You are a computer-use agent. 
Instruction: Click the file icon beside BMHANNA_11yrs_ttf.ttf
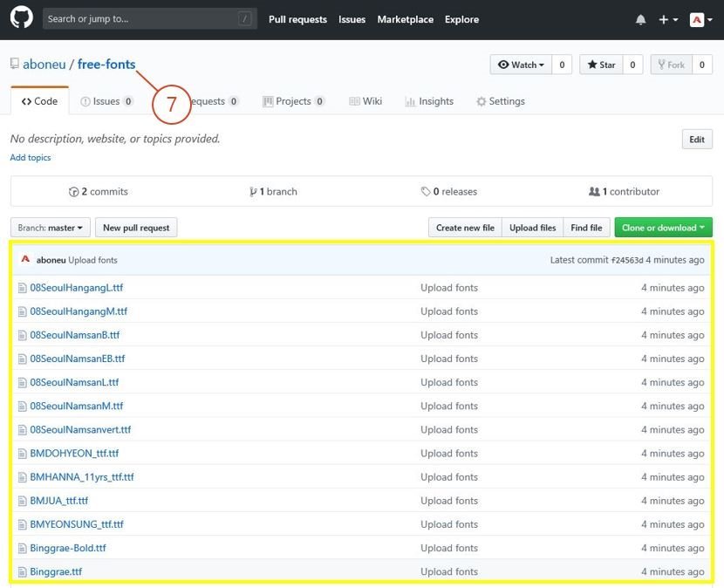[22, 477]
